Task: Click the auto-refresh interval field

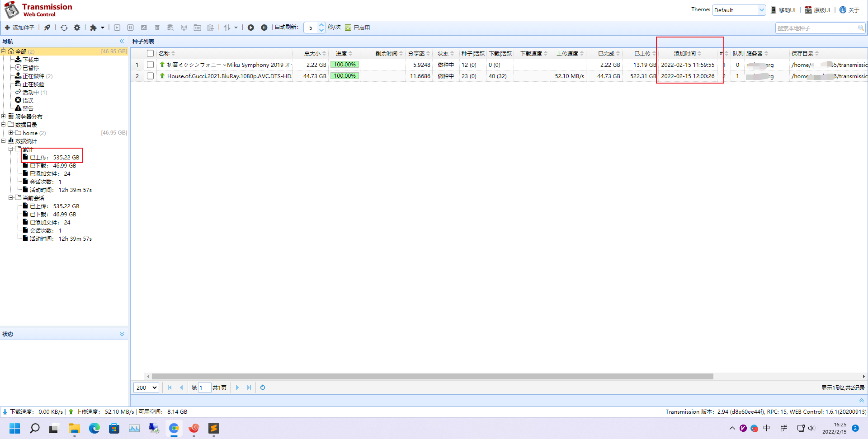Action: (311, 28)
